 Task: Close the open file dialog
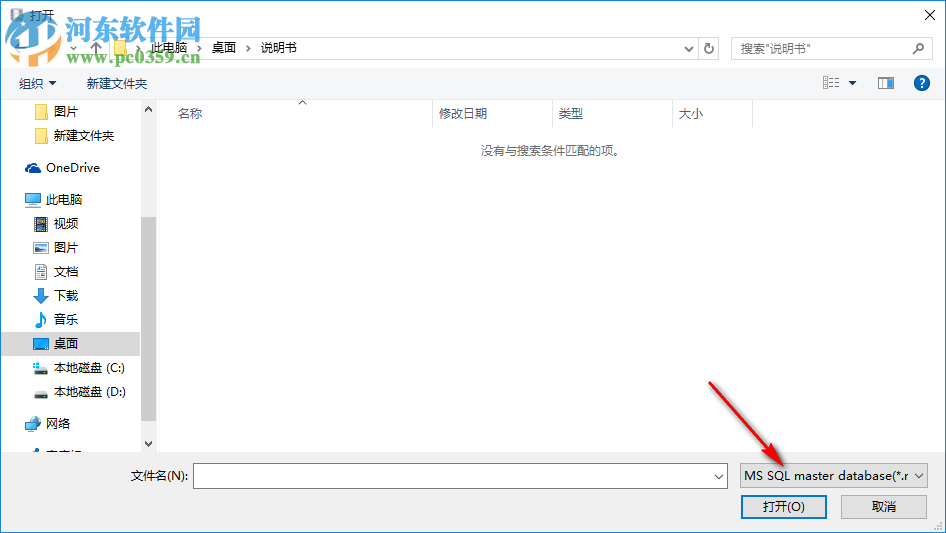(x=930, y=15)
